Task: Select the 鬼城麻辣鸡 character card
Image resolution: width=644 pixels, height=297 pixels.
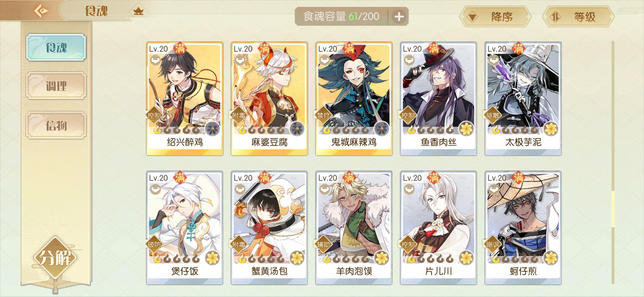Action: tap(354, 99)
